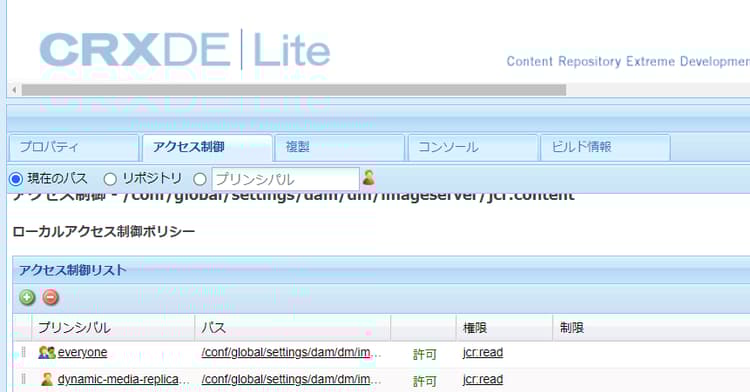The image size is (750, 392).
Task: Select the リポジトリ radio button
Action: click(110, 179)
